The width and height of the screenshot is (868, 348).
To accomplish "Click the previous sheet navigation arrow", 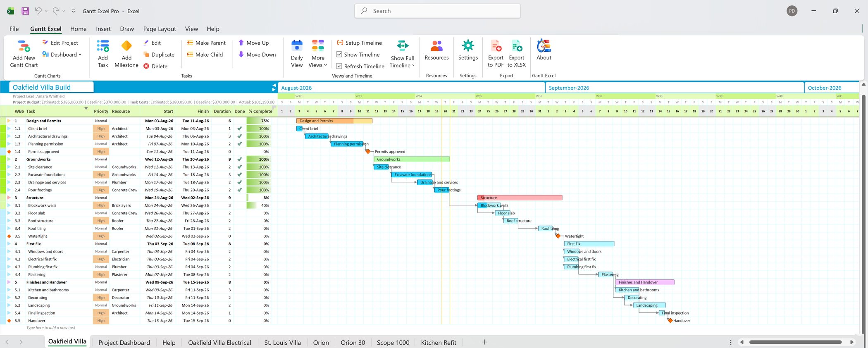I will coord(7,342).
